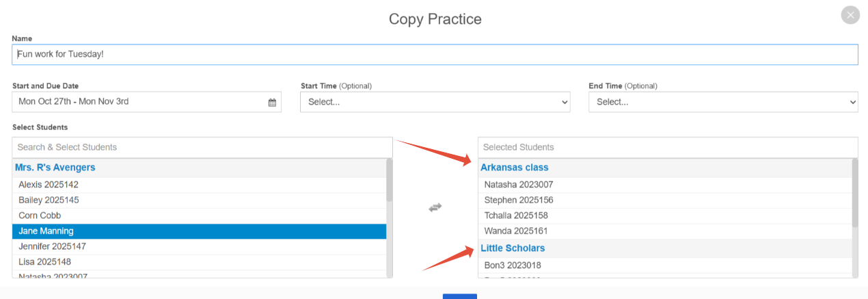Expand the End Time dropdown
The image size is (868, 299).
tap(723, 102)
